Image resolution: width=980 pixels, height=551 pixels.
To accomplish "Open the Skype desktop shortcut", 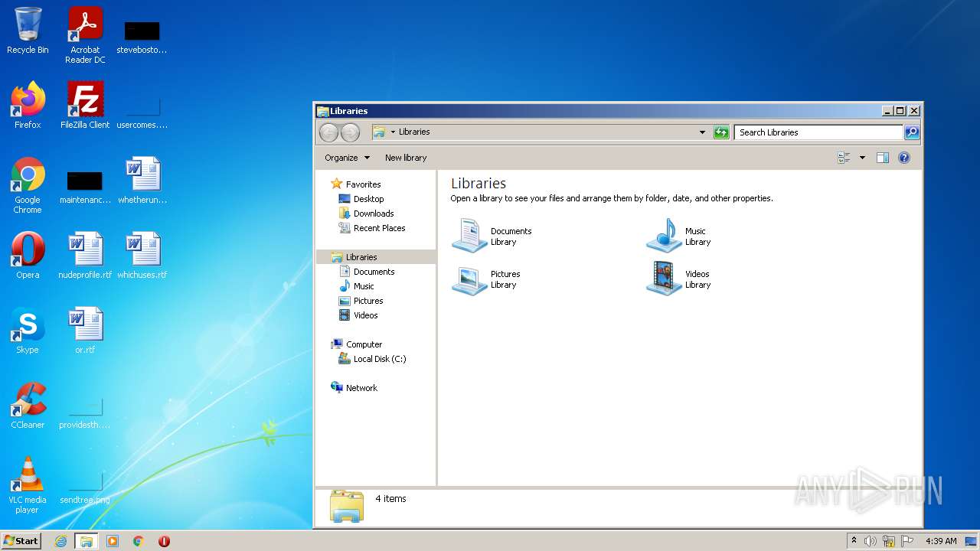I will [28, 330].
